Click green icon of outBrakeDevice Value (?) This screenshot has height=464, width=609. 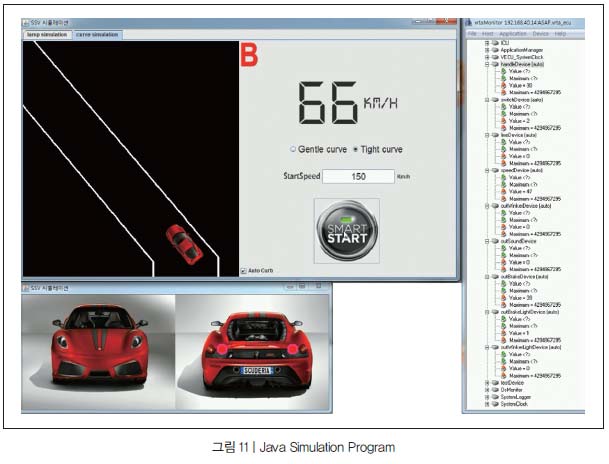click(503, 283)
